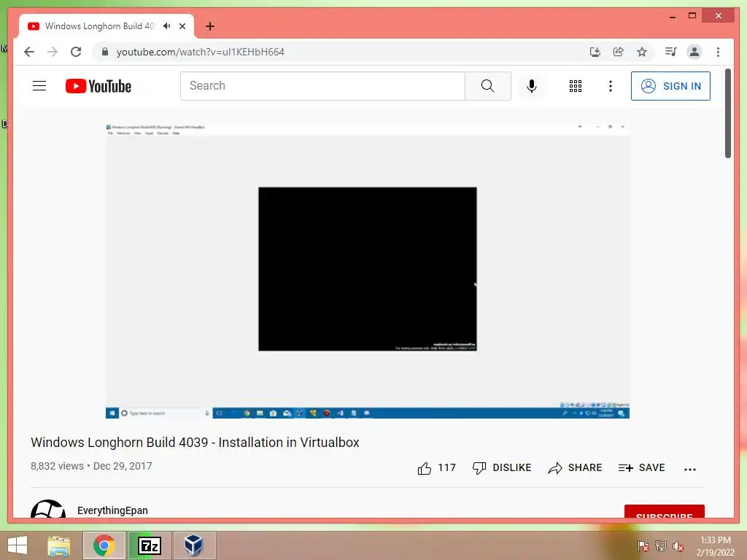Open File Explorer from the taskbar

(x=59, y=545)
